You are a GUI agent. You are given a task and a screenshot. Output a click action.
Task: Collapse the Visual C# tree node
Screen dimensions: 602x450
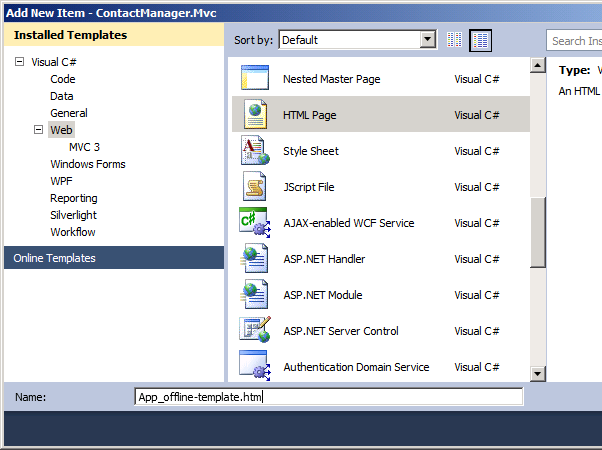(19, 62)
